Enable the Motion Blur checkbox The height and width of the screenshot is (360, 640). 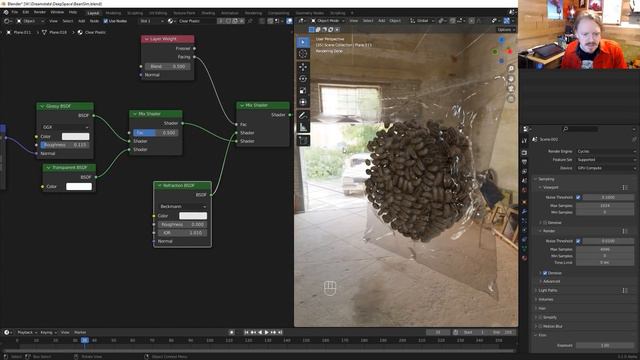(540, 326)
